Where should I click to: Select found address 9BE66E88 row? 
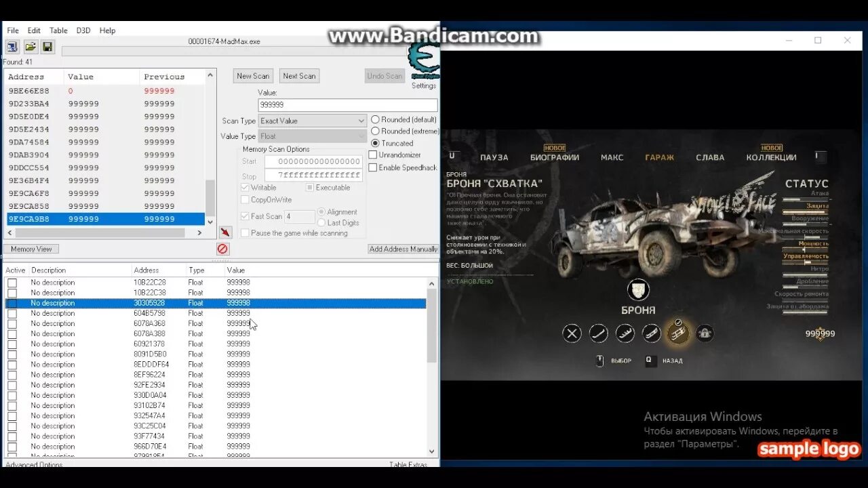[105, 91]
